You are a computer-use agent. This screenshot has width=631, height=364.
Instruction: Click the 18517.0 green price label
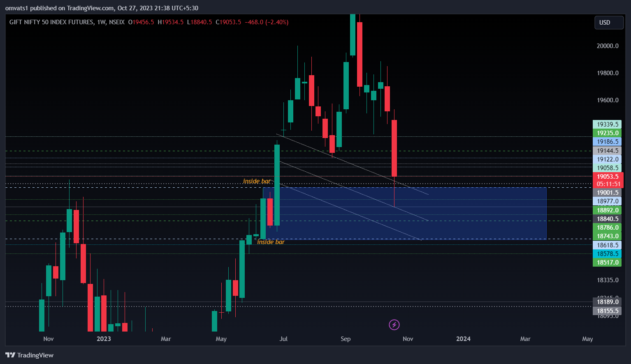607,263
